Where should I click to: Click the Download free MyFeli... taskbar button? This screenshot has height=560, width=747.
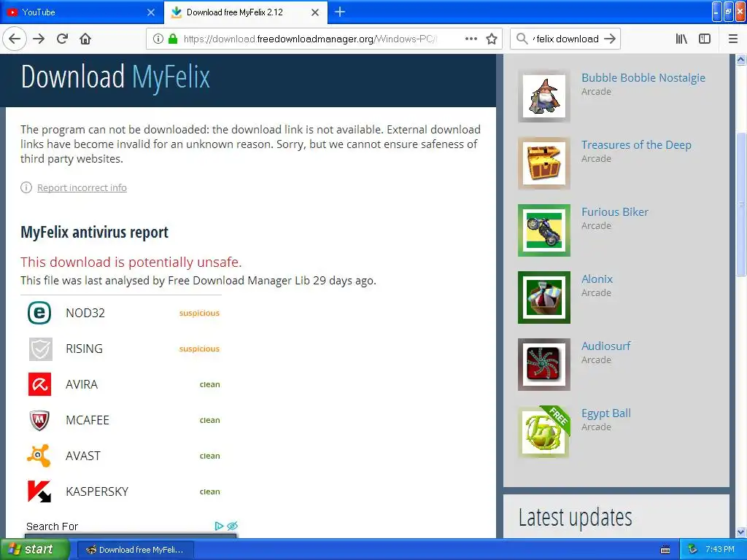135,550
